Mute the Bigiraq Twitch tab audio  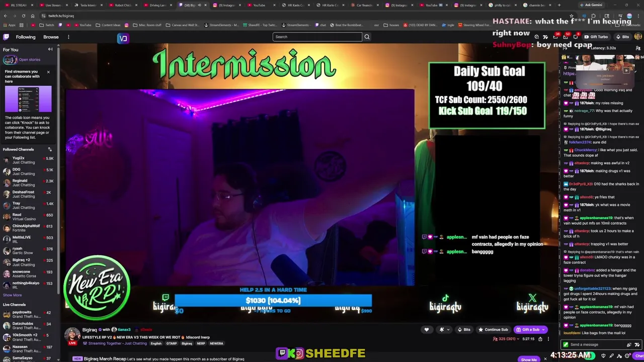199,5
